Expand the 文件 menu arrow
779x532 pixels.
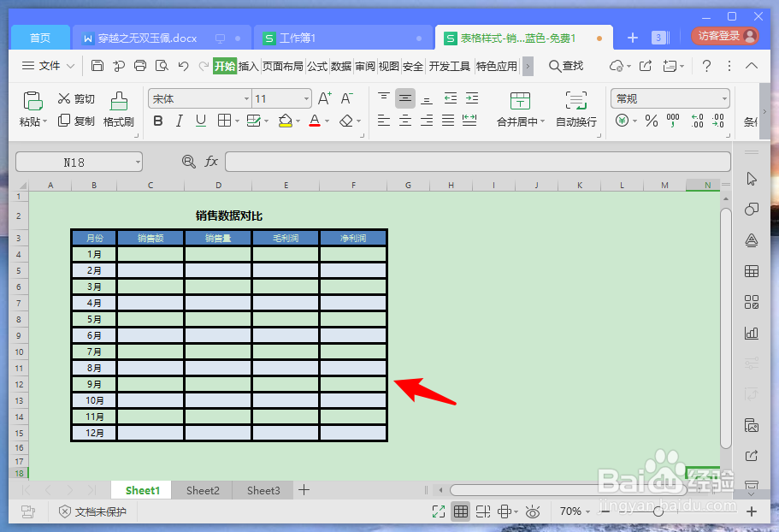point(70,66)
